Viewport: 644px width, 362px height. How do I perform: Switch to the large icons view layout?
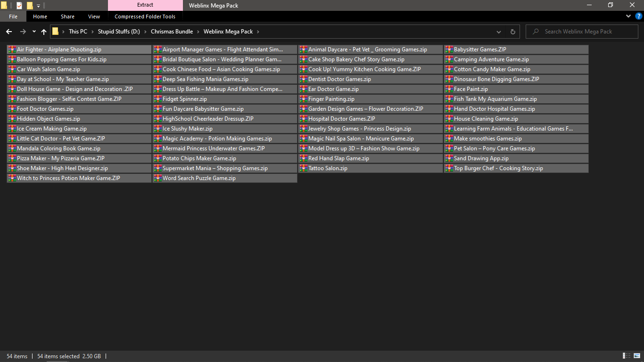coord(637,356)
